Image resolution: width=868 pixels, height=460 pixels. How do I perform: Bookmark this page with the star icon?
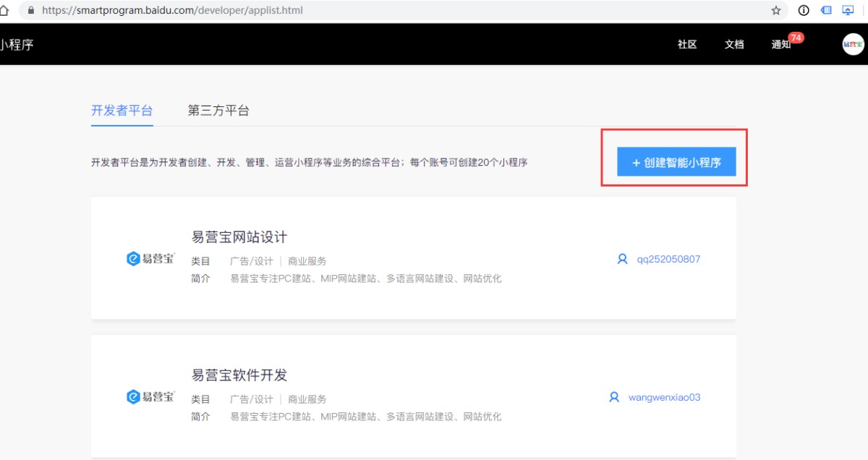pos(776,11)
